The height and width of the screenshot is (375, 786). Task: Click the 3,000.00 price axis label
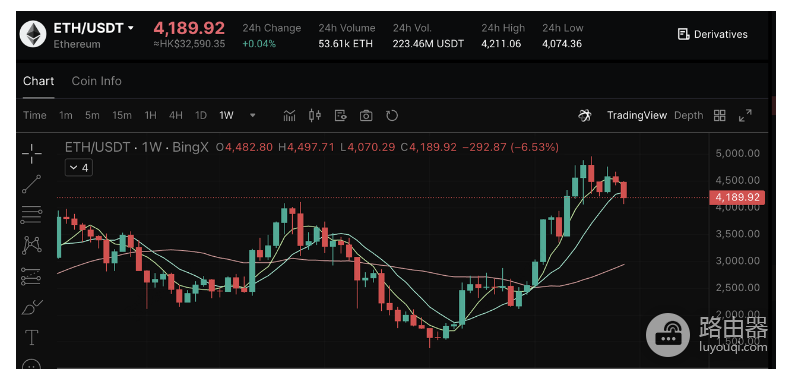737,261
